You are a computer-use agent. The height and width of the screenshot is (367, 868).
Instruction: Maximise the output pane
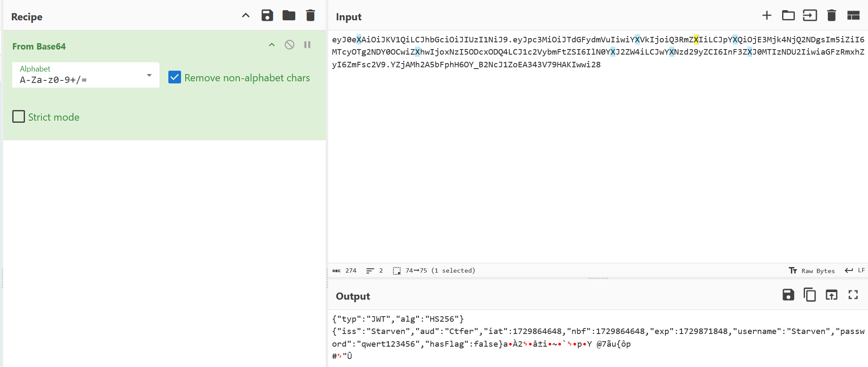pos(853,295)
